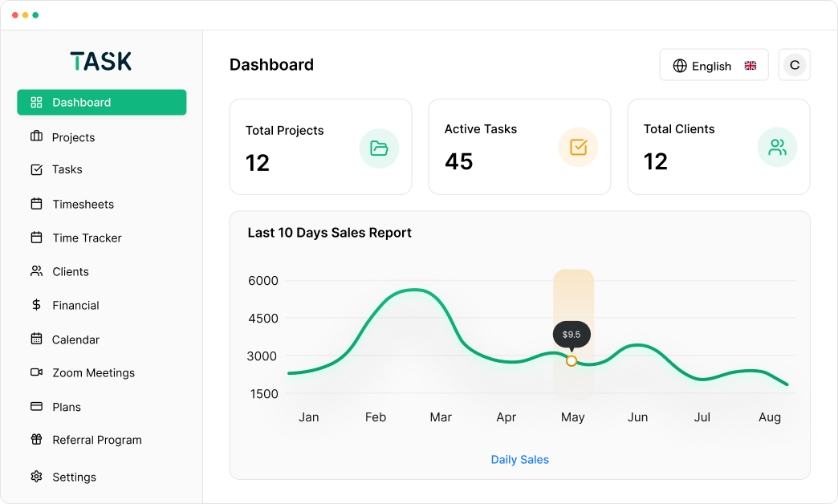Image resolution: width=838 pixels, height=504 pixels.
Task: Click the orange data point on the chart
Action: pos(572,361)
